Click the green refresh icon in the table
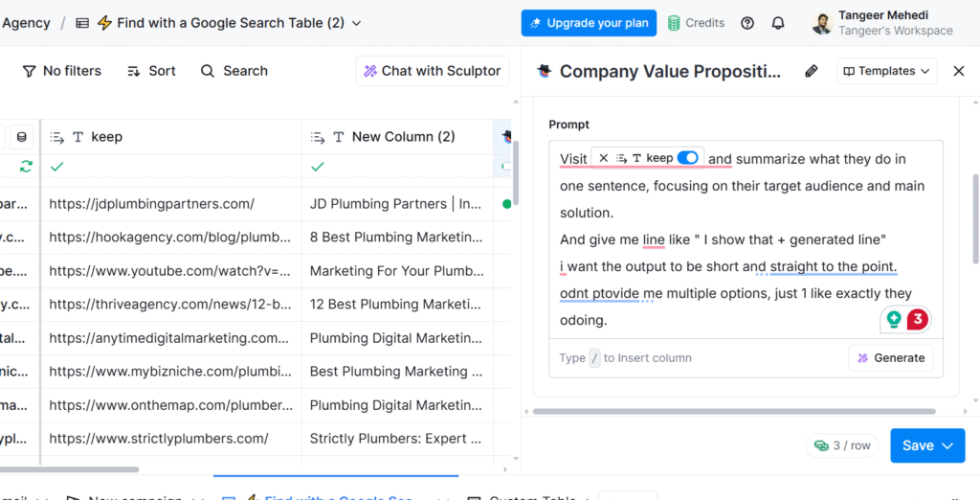 pos(26,167)
